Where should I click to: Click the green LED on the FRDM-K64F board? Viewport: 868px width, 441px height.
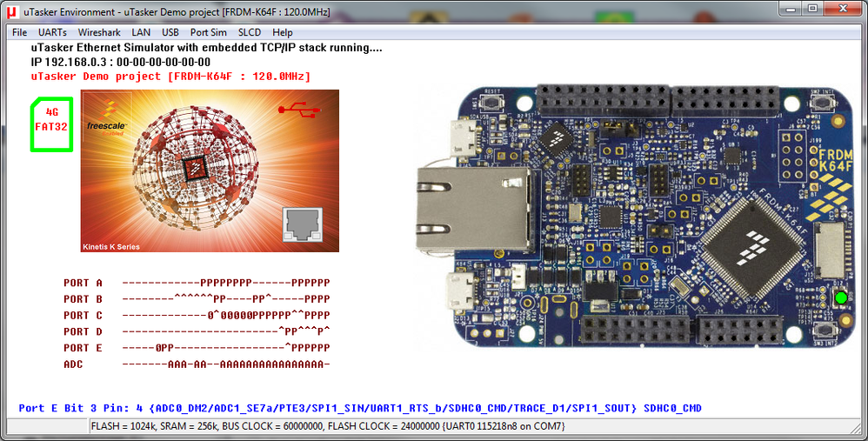(x=841, y=297)
